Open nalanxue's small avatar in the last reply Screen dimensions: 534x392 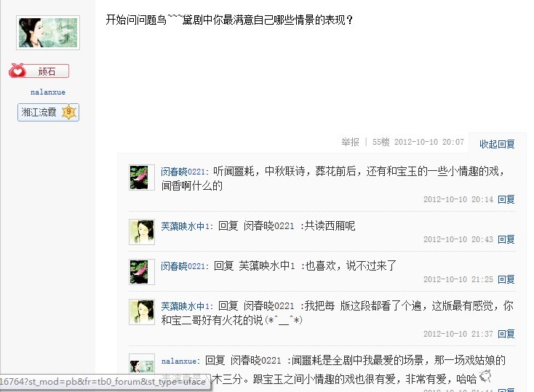142,366
